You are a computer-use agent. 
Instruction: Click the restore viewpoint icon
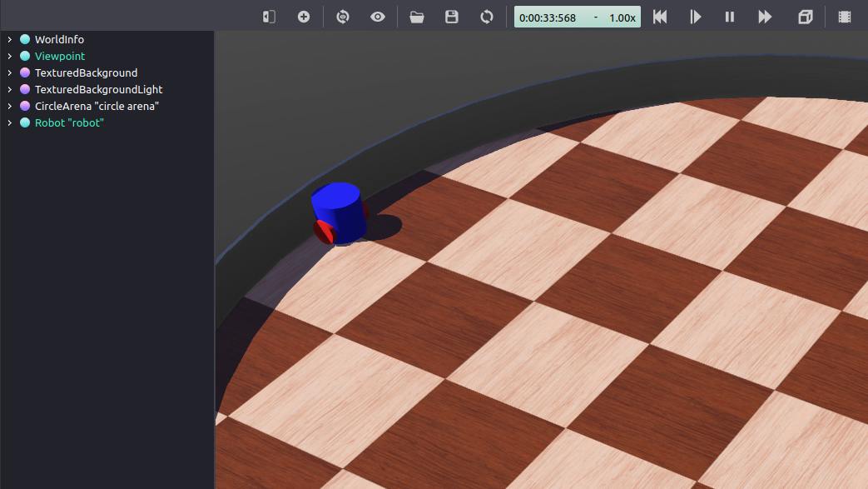tap(343, 17)
